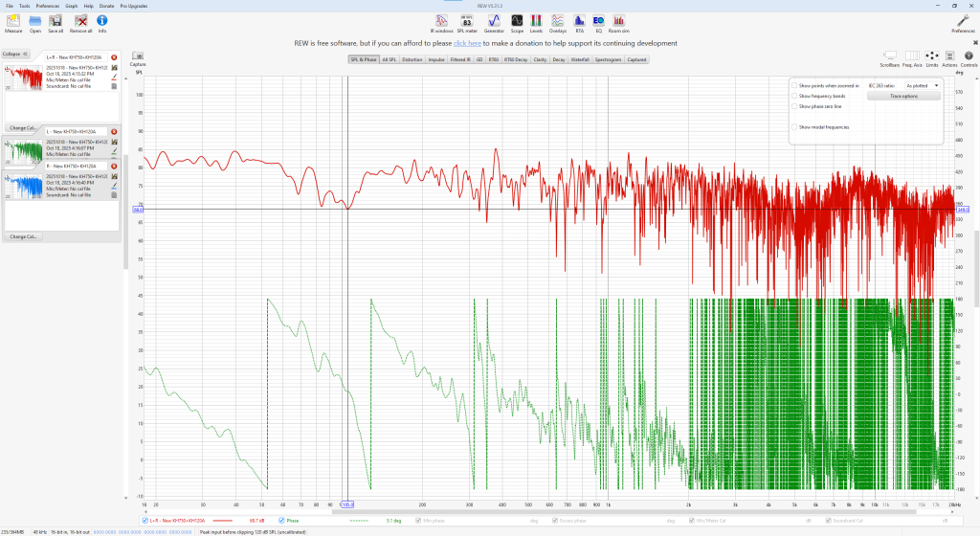The height and width of the screenshot is (536, 980).
Task: Switch to the Waterfall tab
Action: [x=580, y=59]
